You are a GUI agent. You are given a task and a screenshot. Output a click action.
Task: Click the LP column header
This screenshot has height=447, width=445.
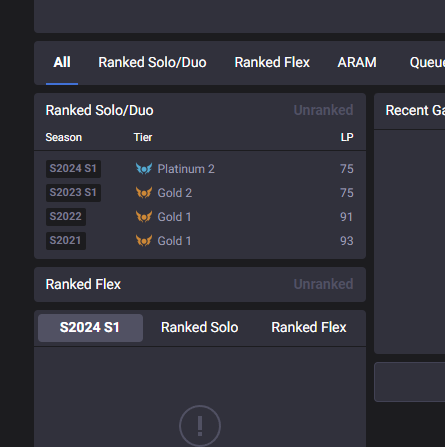[x=347, y=137]
